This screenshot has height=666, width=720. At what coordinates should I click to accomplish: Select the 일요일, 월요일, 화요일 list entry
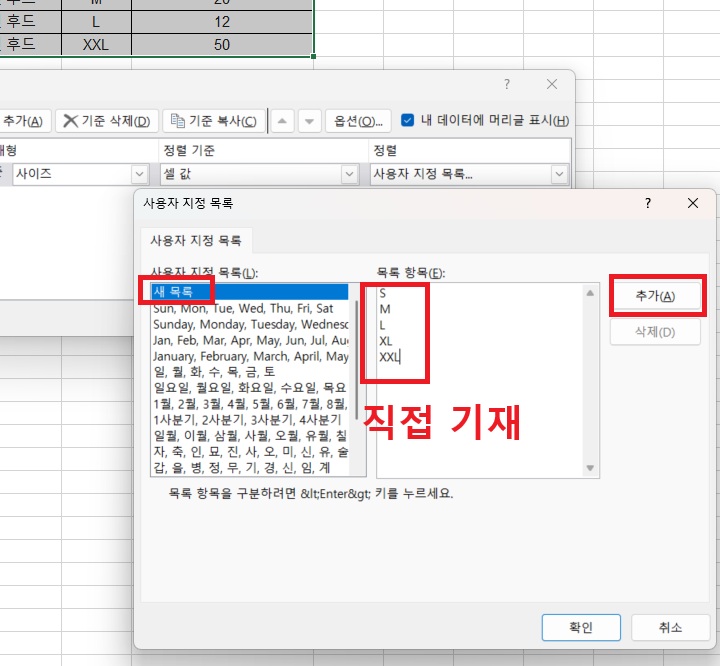(249, 388)
